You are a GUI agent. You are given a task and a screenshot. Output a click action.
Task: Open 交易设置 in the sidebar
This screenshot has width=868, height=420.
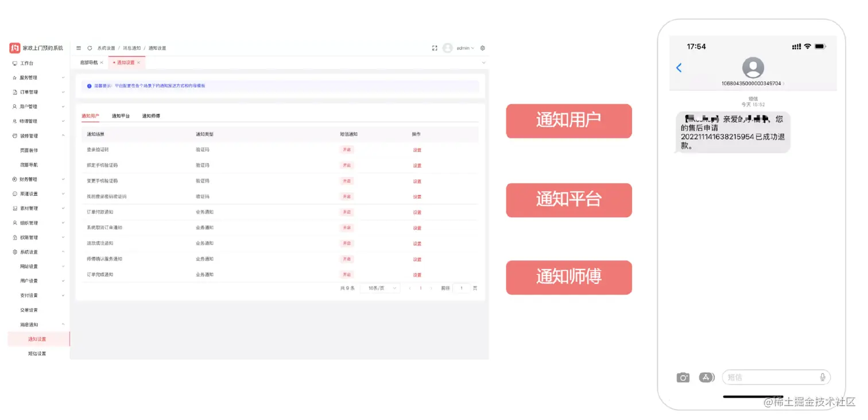(29, 310)
